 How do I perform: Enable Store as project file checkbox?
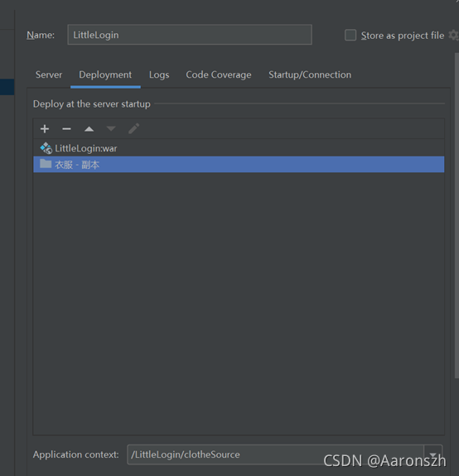tap(350, 36)
